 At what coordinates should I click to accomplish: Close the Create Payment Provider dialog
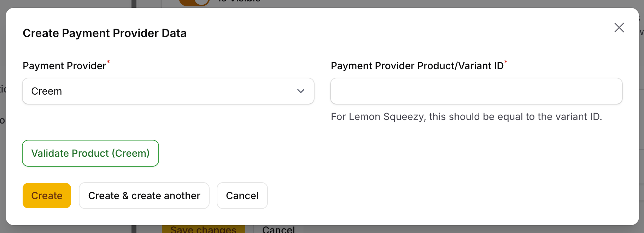point(619,28)
